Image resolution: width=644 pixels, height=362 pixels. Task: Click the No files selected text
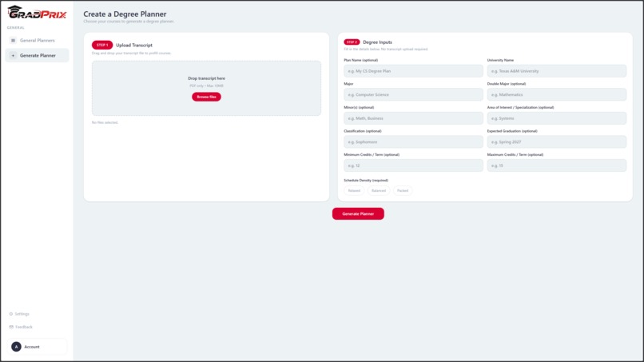105,122
